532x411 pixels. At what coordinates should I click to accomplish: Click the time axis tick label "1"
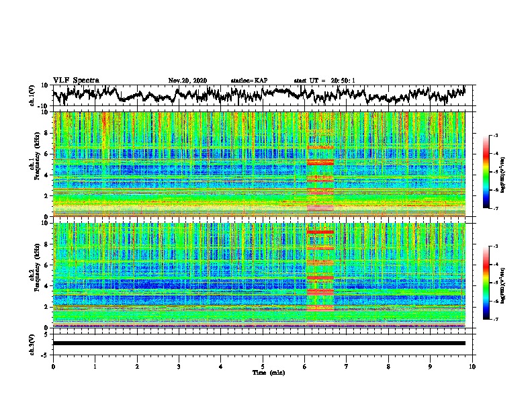pos(95,367)
